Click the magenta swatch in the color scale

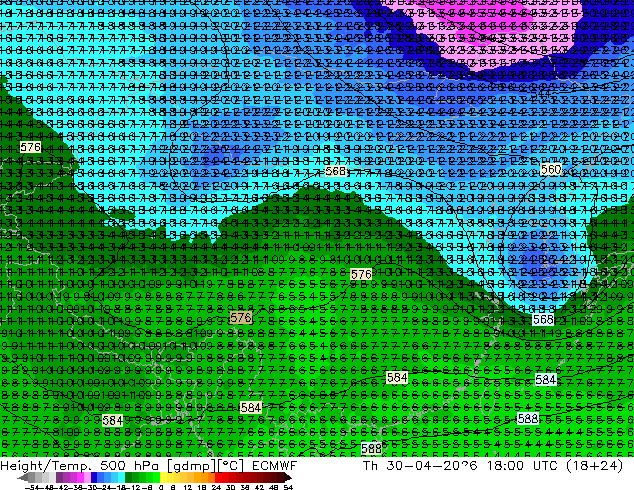tap(80, 477)
